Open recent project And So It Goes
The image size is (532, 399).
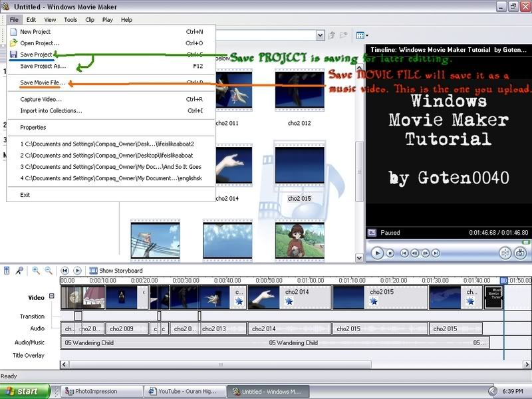[x=111, y=167]
